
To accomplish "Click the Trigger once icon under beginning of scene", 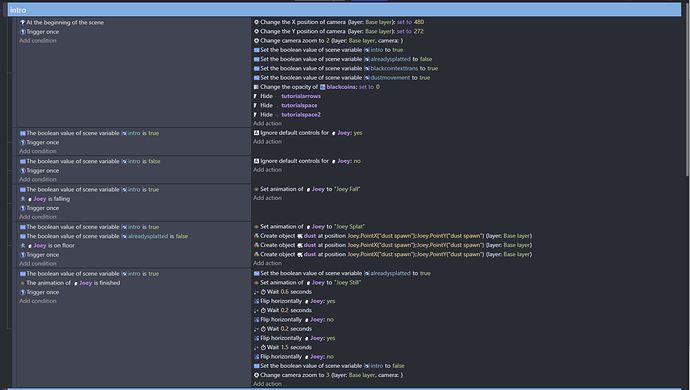I will 22,32.
